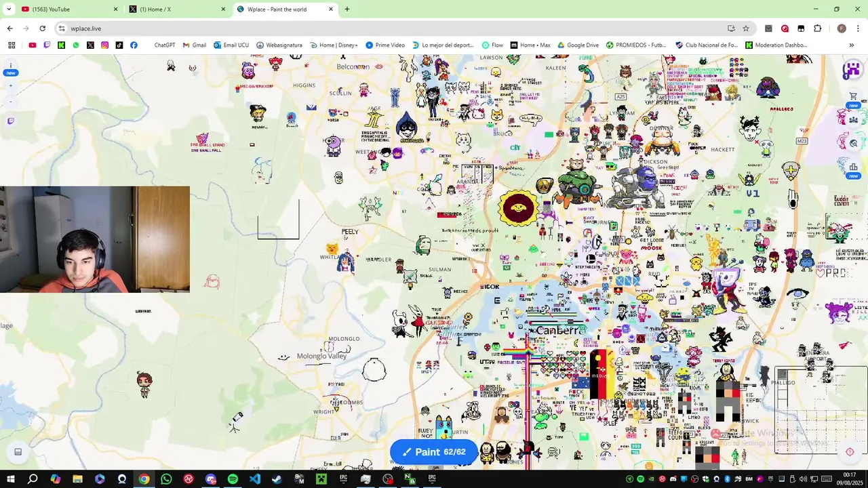Open the Webasignatura bookmark
This screenshot has width=868, height=488.
click(x=279, y=45)
